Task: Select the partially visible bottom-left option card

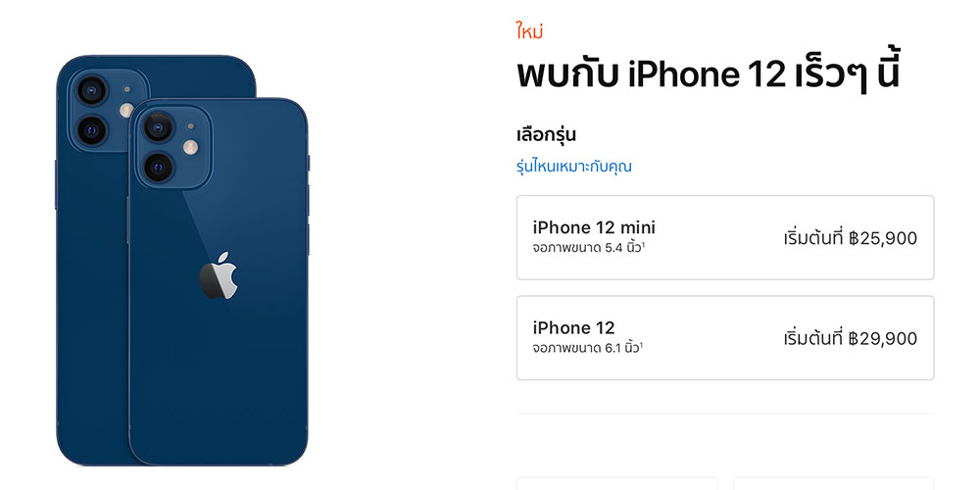Action: click(x=616, y=484)
